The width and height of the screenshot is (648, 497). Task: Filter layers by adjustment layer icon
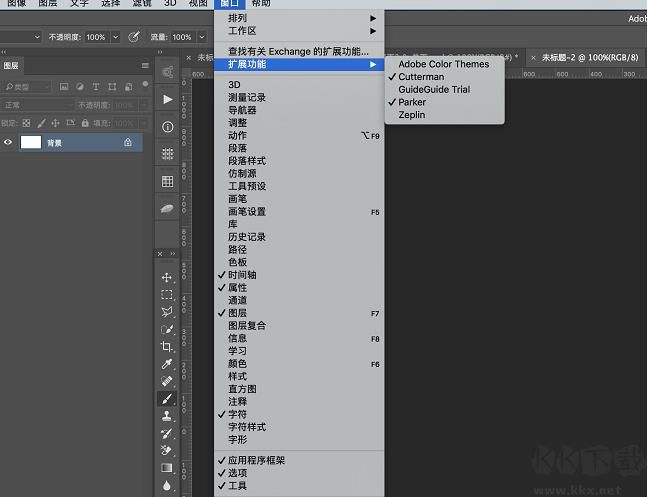[80, 86]
